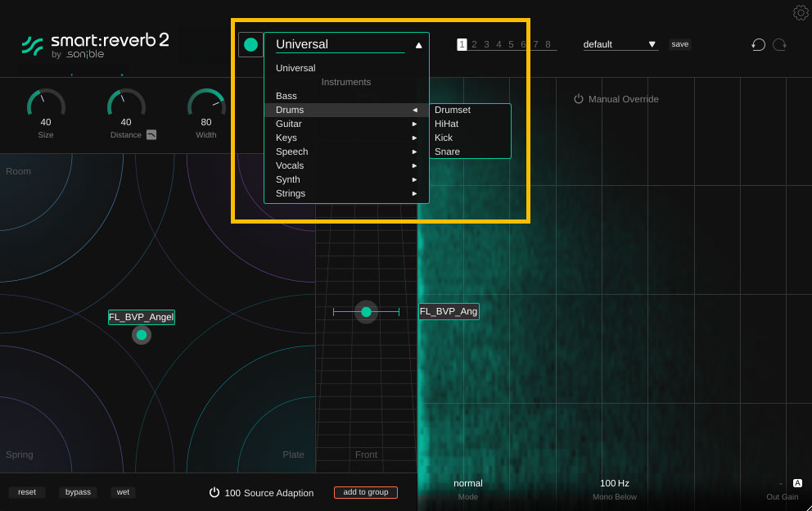Click the Spring corner label
The height and width of the screenshot is (511, 812).
[19, 454]
